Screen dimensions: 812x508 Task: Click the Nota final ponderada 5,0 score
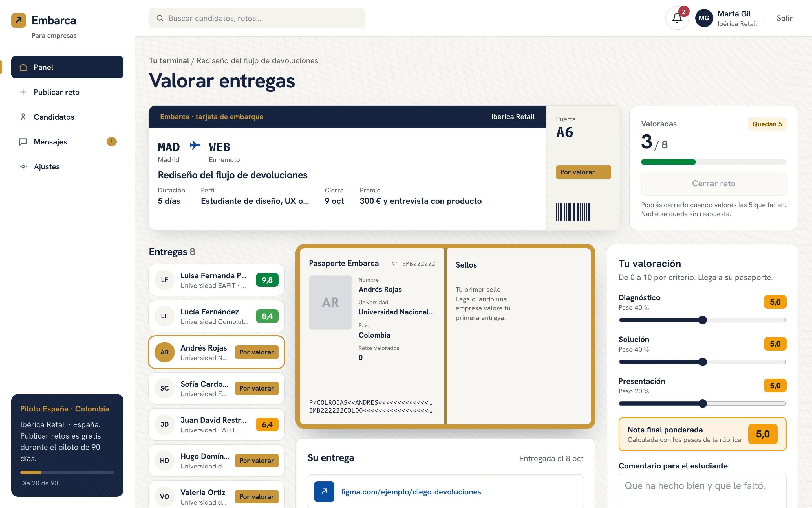click(x=763, y=434)
